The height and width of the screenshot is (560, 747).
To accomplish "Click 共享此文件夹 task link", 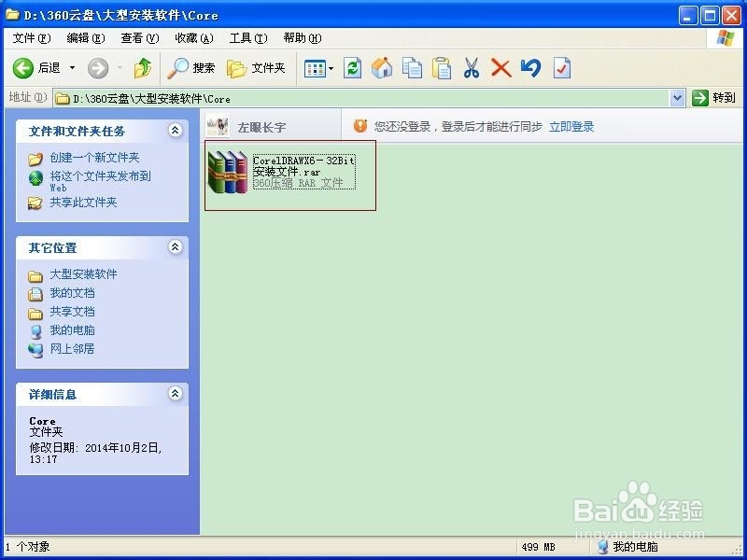I will pos(83,203).
